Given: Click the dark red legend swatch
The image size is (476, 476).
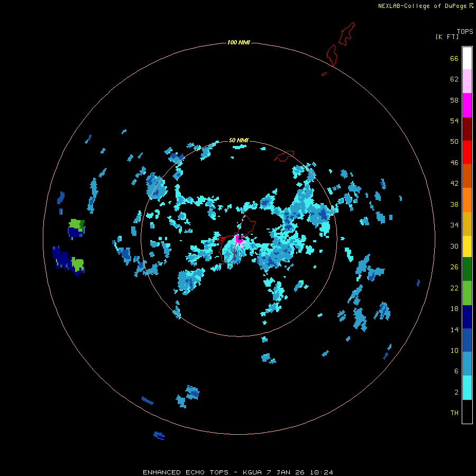Looking at the screenshot, I should coord(467,129).
